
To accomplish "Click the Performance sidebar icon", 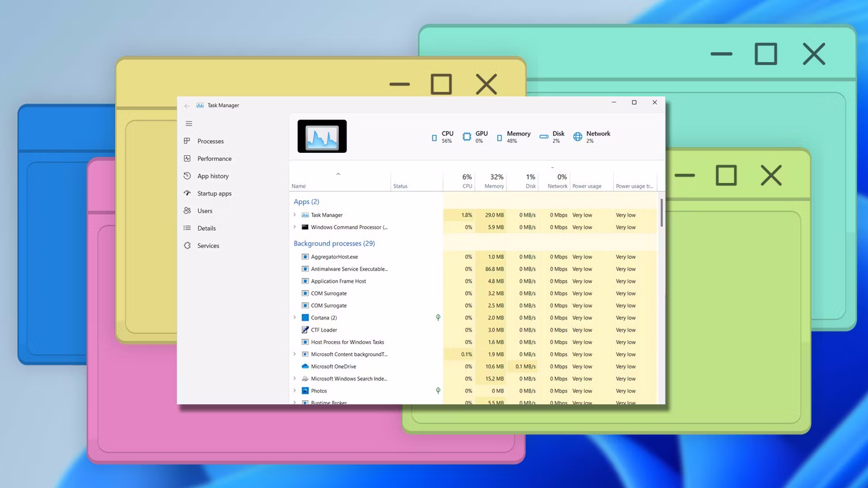I will click(187, 159).
